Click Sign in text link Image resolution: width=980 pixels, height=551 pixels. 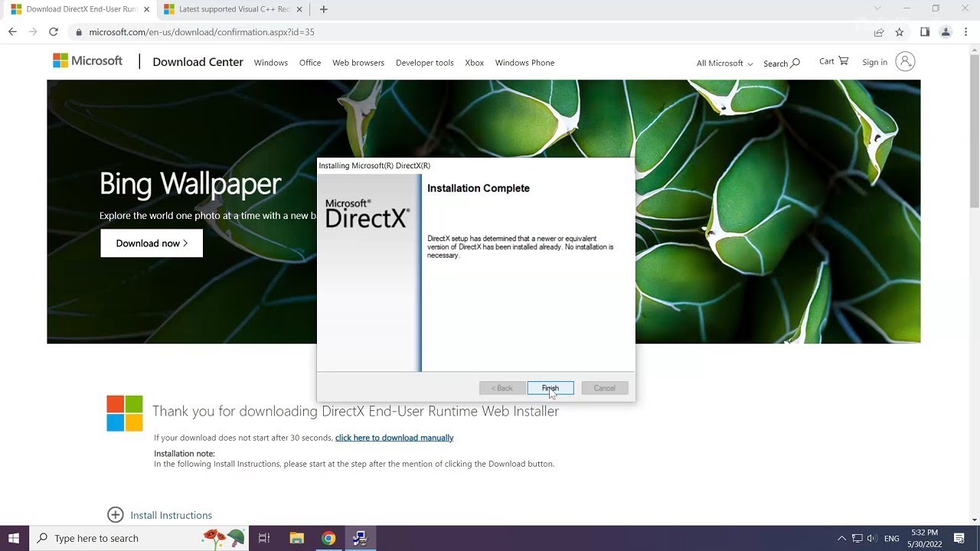pos(874,62)
